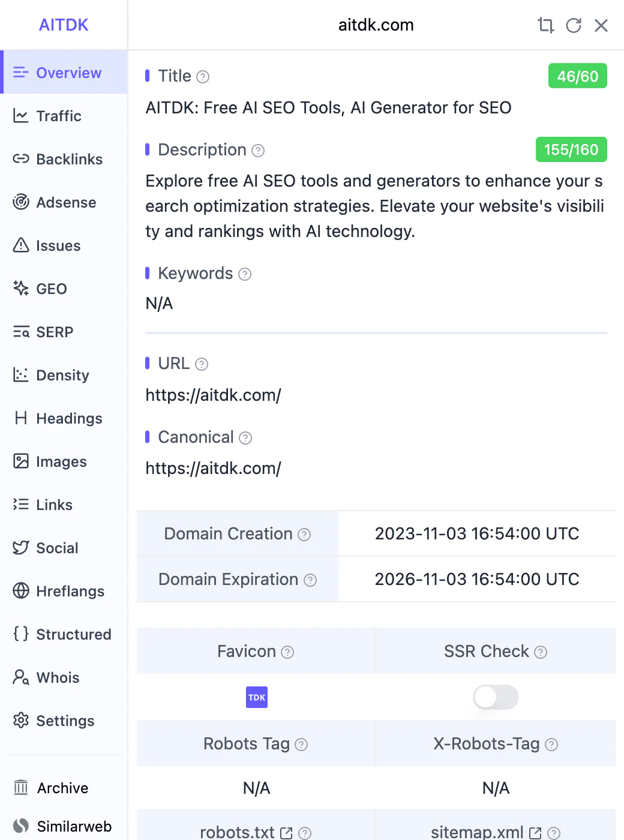
Task: Click the aitdk.com header text
Action: click(376, 25)
